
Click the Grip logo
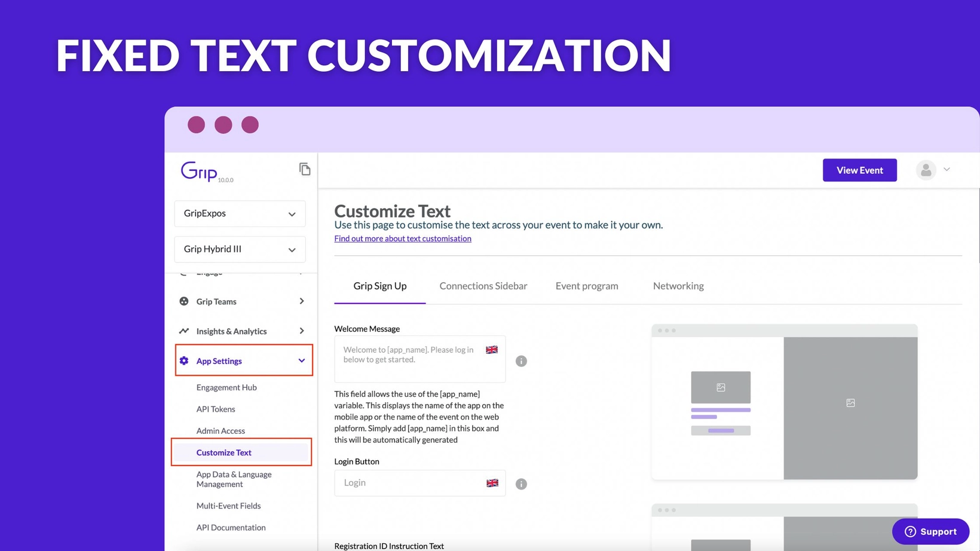[x=200, y=171]
